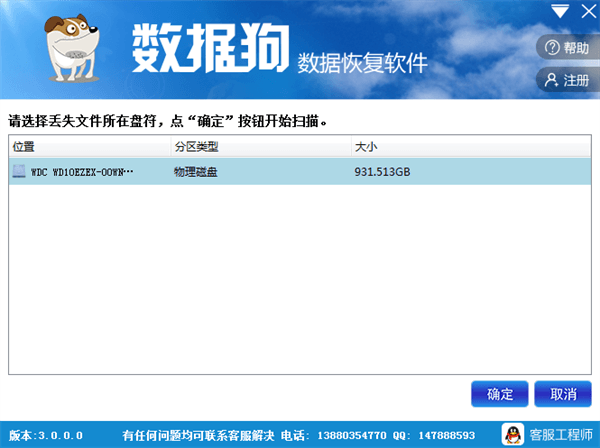Viewport: 600px width, 448px height.
Task: Close the 数据狗 window
Action: click(589, 11)
